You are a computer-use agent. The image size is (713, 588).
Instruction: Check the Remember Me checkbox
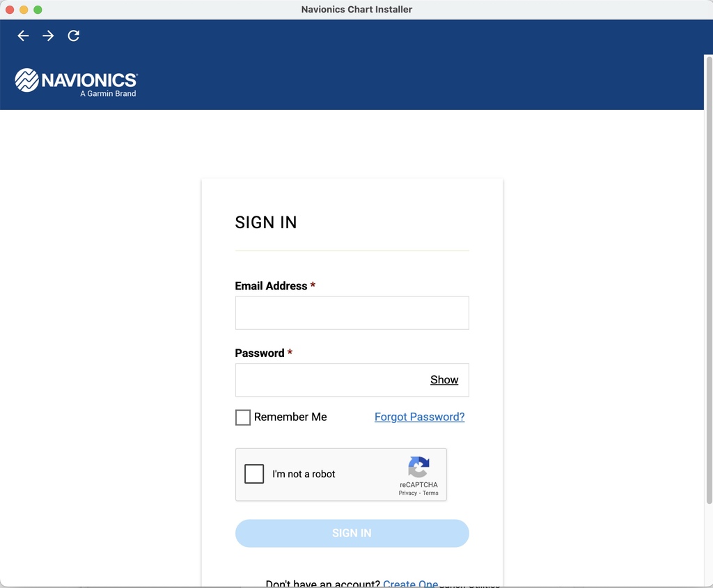click(x=243, y=417)
